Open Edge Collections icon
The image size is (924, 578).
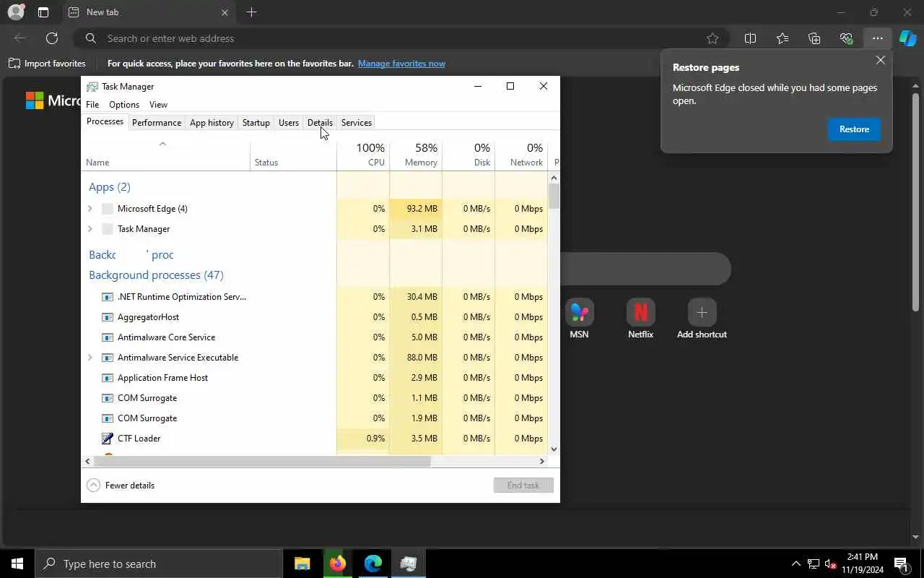814,38
